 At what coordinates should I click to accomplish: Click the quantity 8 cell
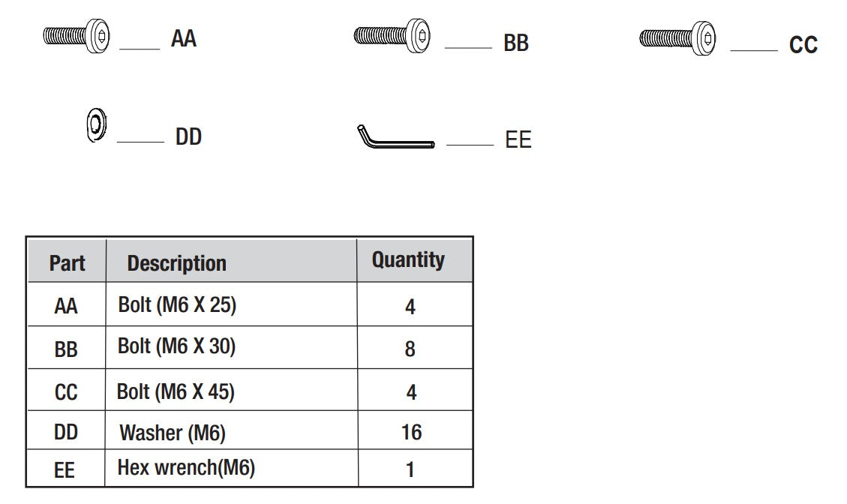pyautogui.click(x=410, y=349)
